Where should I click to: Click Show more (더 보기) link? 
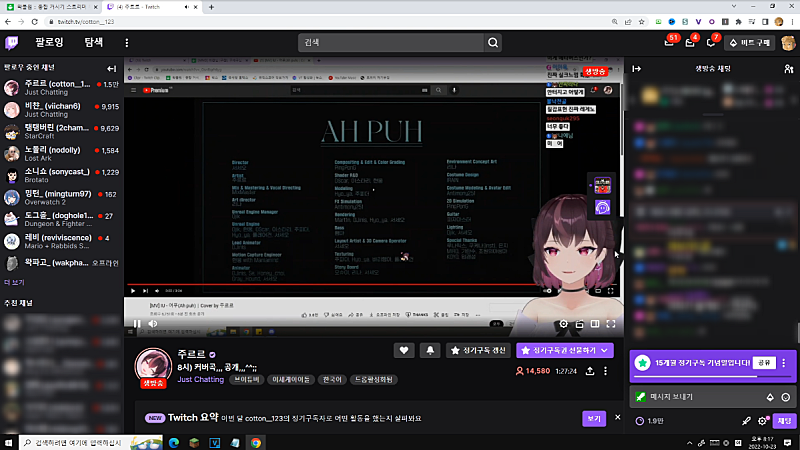coord(14,282)
